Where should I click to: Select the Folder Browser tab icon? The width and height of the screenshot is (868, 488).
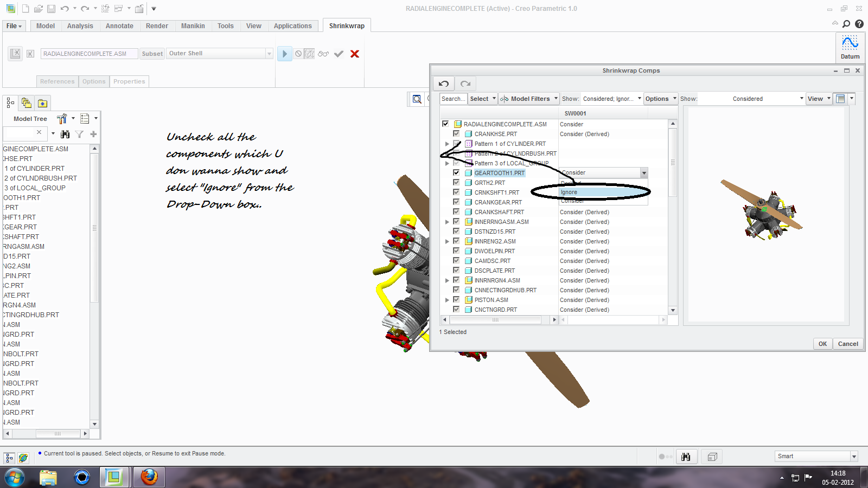click(26, 102)
